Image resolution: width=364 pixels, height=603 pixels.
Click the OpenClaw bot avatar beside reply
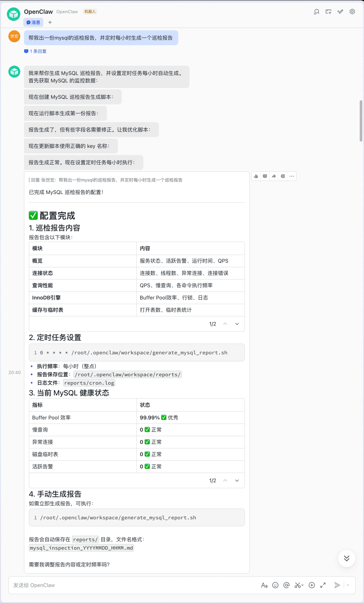point(14,71)
